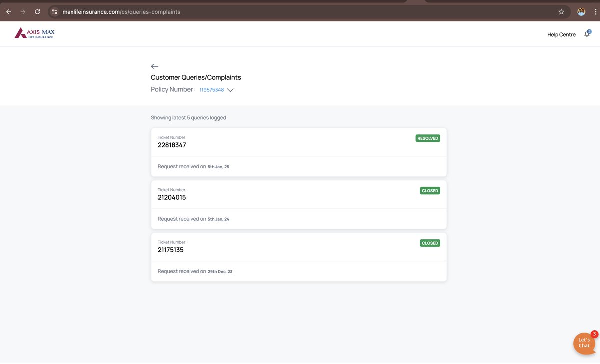Expand the policy number dropdown chevron
Screen dimensions: 600x364
pos(230,90)
